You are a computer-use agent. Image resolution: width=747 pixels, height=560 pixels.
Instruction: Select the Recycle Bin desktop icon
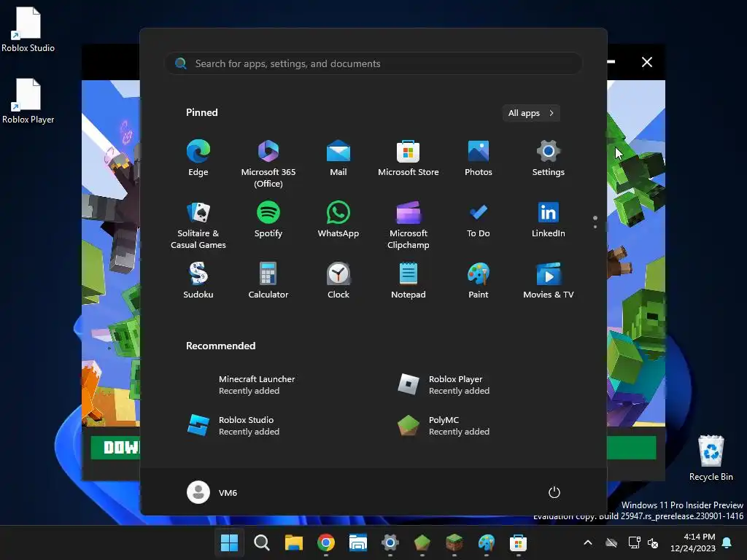click(711, 458)
